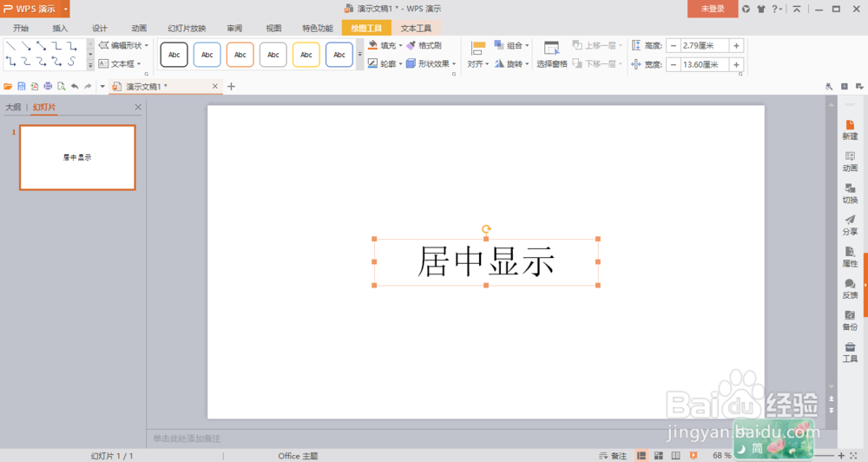Open the quick access toolbar dropdown arrow
This screenshot has width=868, height=462.
coord(102,87)
